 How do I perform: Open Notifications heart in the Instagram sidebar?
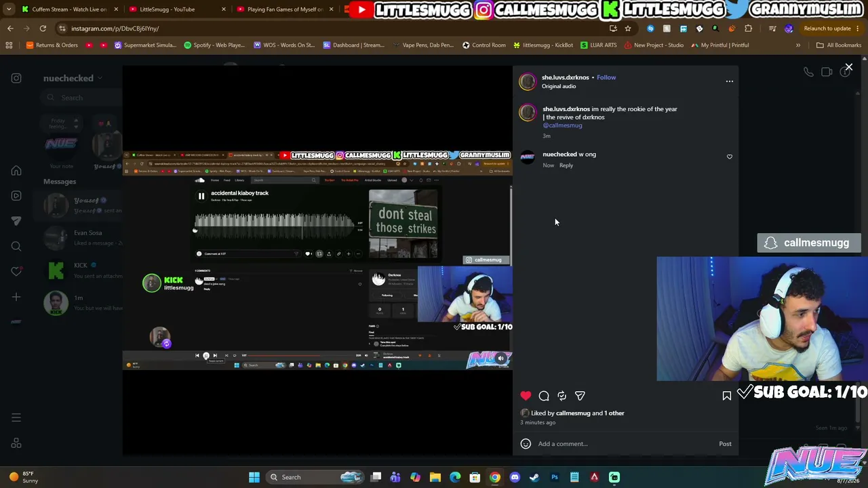point(16,271)
